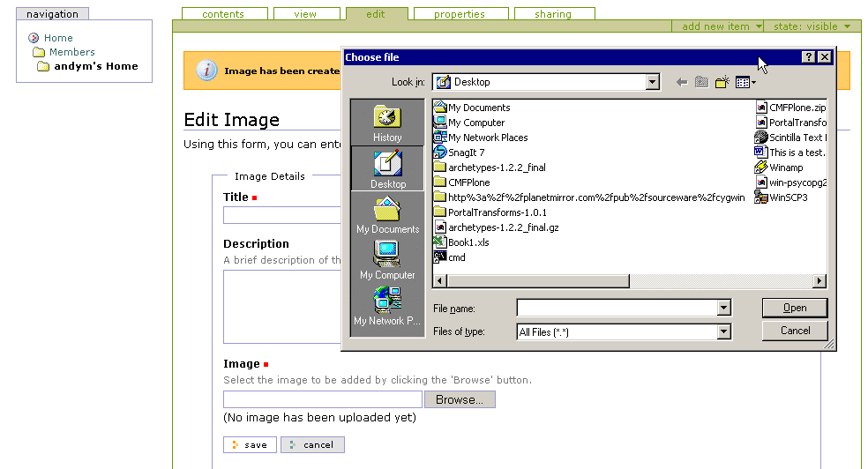Expand the Files of type dropdown

coord(724,332)
